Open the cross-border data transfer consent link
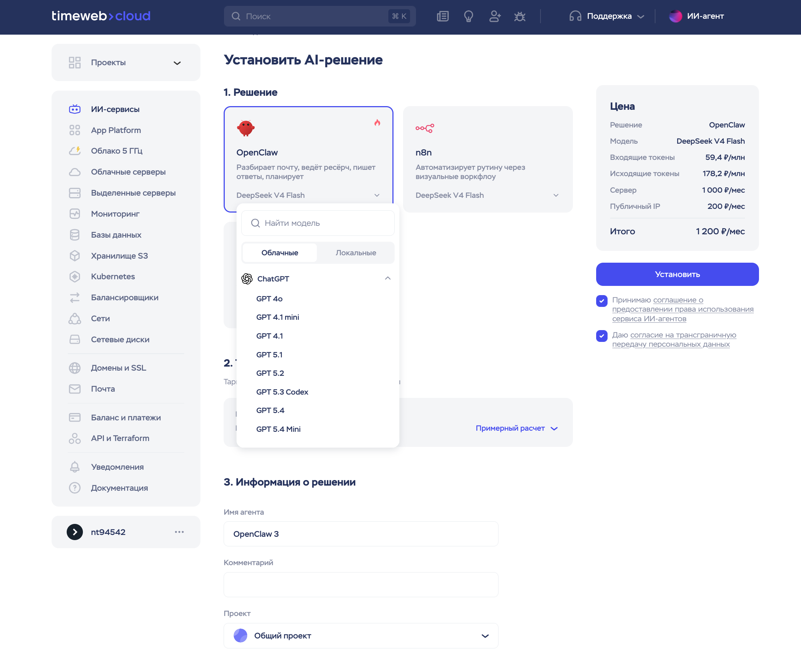The image size is (801, 672). (674, 339)
